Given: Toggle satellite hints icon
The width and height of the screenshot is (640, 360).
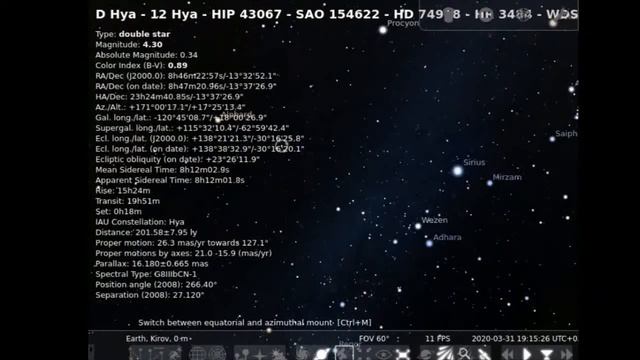Looking at the screenshot, I should [x=484, y=353].
